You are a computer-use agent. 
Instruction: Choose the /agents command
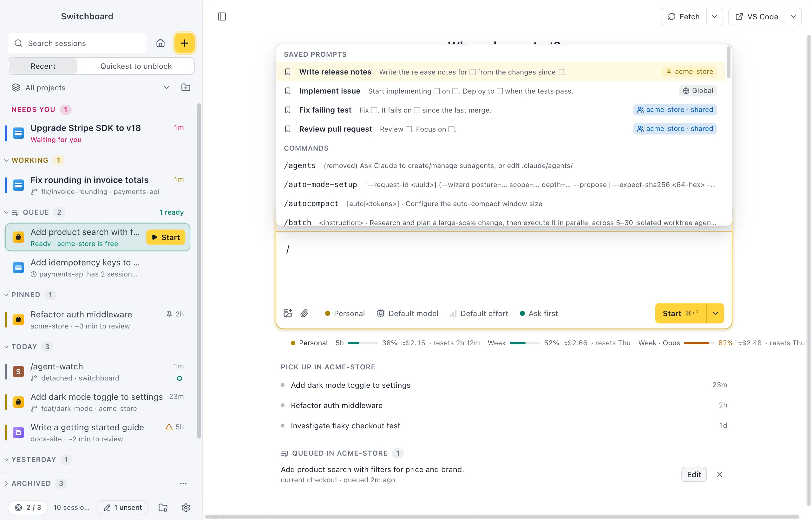coord(501,166)
